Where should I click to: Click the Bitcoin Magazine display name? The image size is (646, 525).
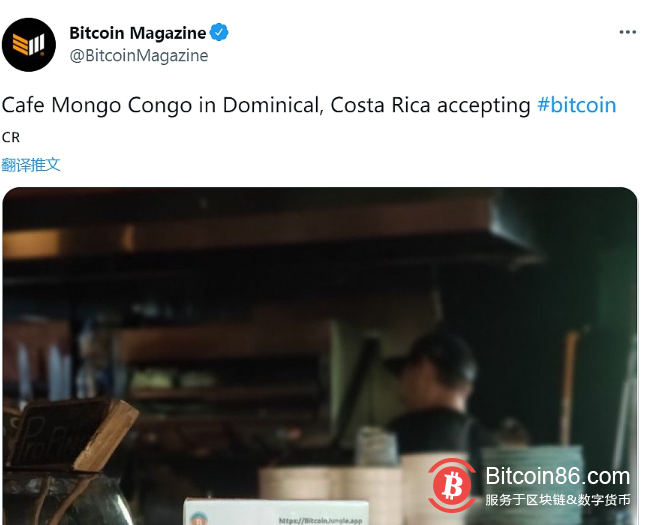pos(138,33)
